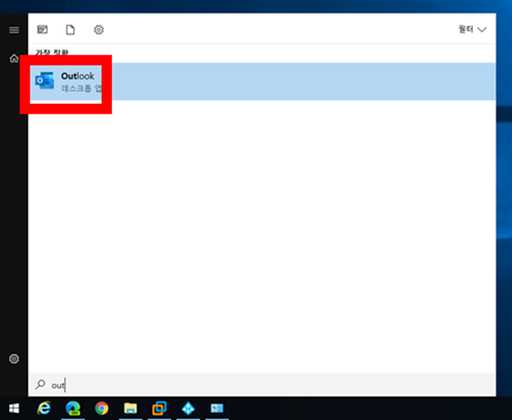Launch Microsoft Edge Dev from the taskbar

[73, 408]
